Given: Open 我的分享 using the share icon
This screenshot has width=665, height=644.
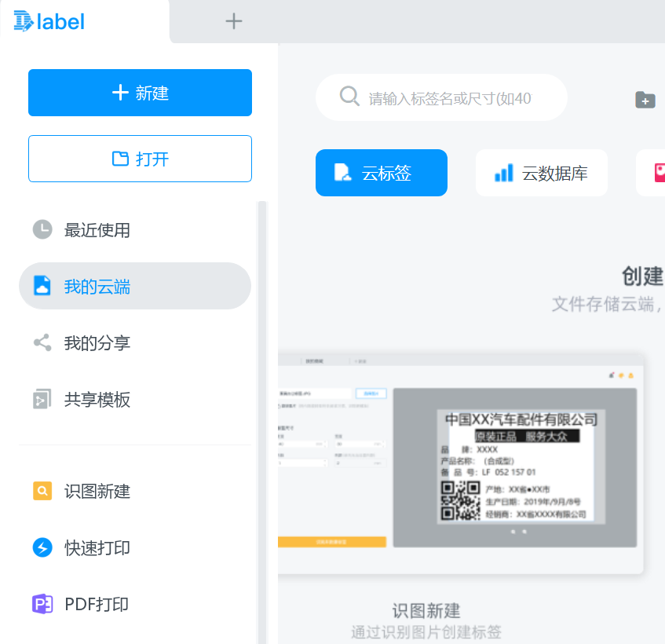Looking at the screenshot, I should (42, 342).
